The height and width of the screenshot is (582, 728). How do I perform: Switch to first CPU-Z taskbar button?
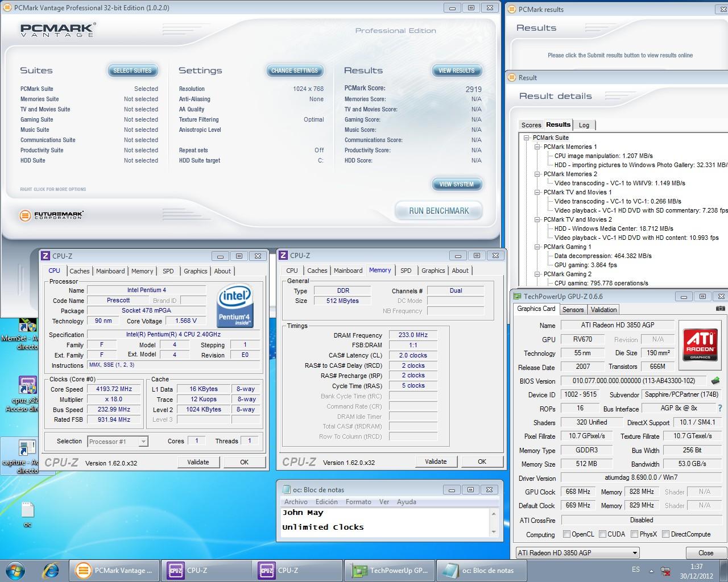tap(207, 571)
